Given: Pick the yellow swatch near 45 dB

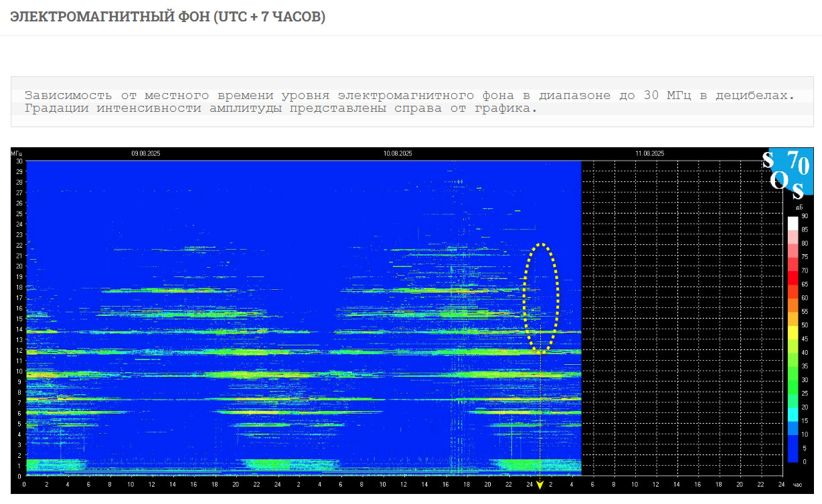Looking at the screenshot, I should [793, 332].
